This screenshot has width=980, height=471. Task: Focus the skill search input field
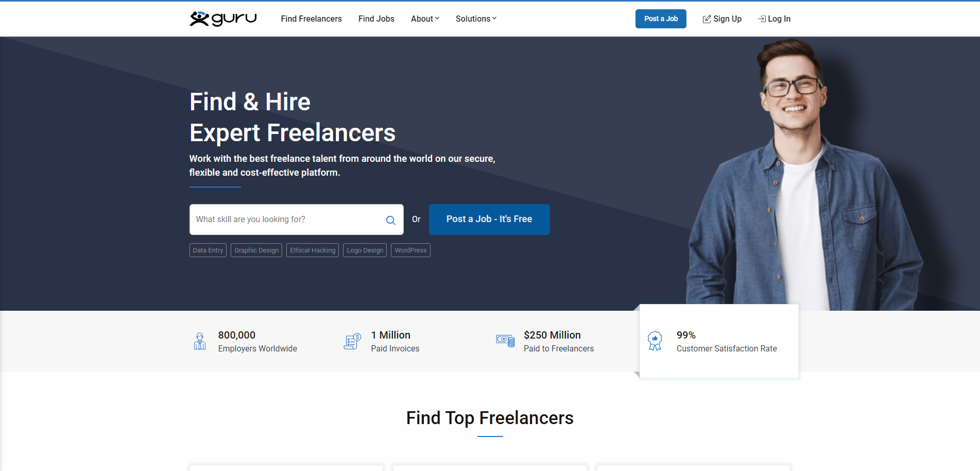(x=287, y=220)
